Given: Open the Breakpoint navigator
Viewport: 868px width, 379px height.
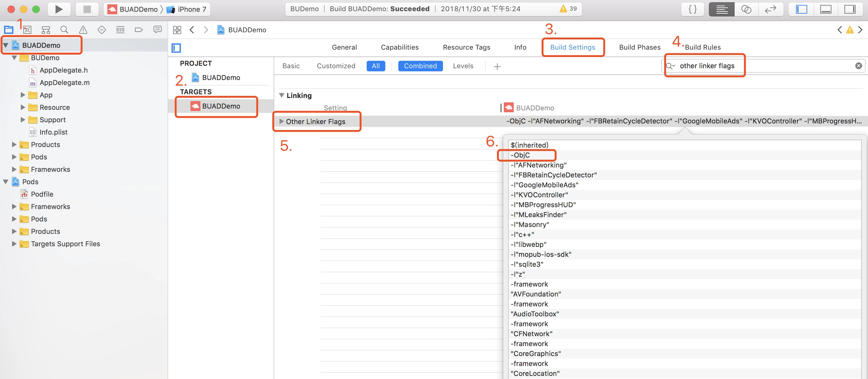Looking at the screenshot, I should coord(138,30).
